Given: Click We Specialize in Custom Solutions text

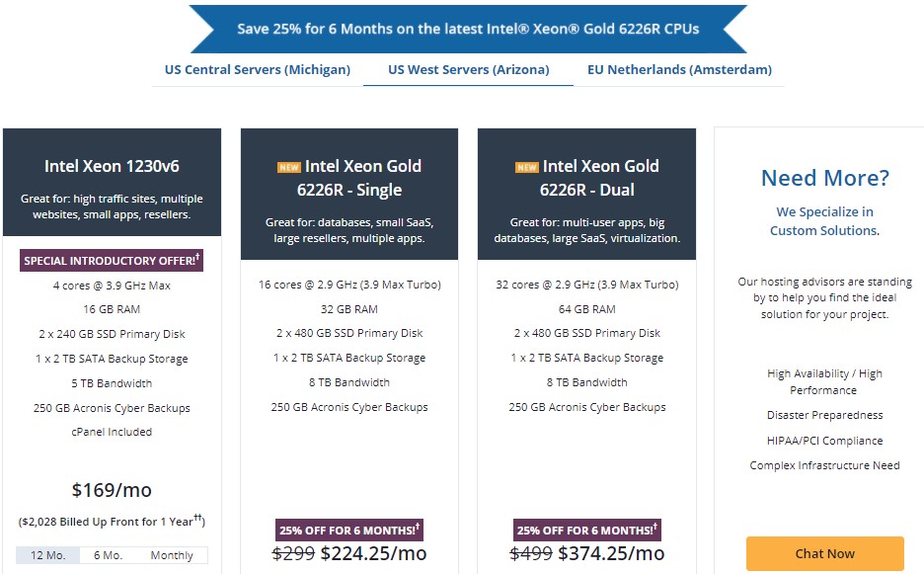Looking at the screenshot, I should coord(824,221).
